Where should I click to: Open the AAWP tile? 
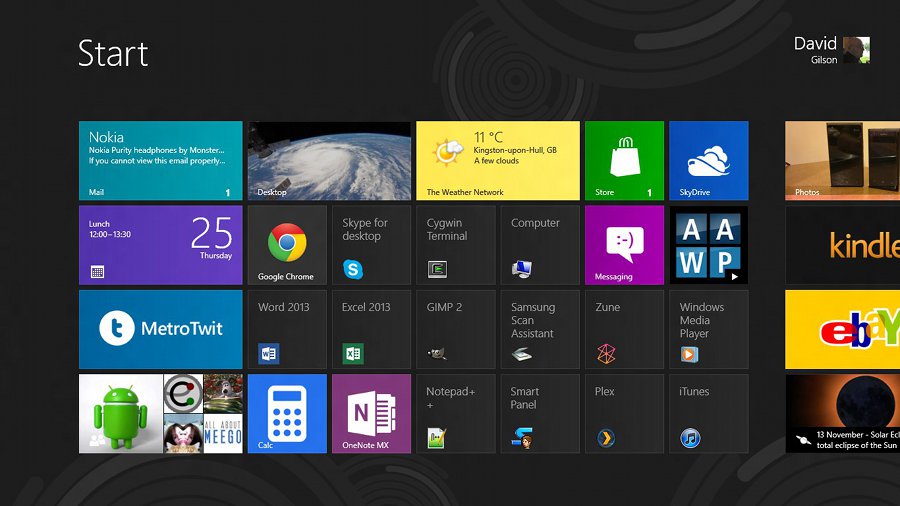pyautogui.click(x=709, y=245)
